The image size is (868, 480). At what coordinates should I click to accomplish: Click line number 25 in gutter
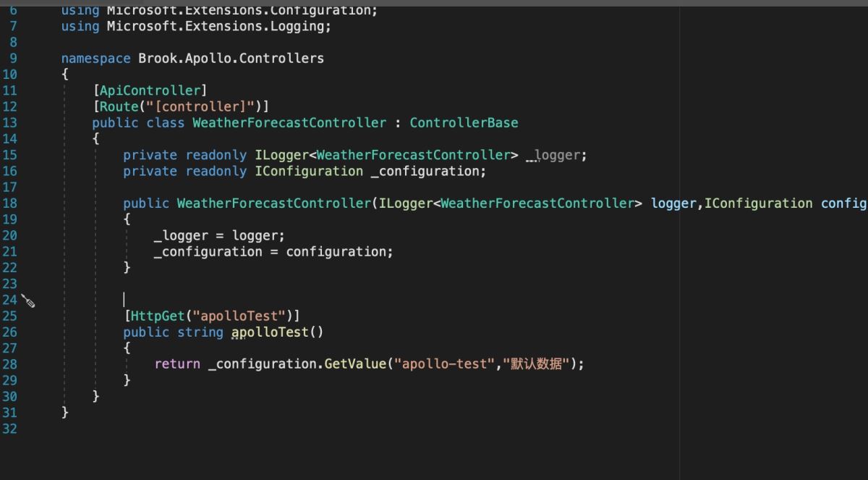coord(10,316)
